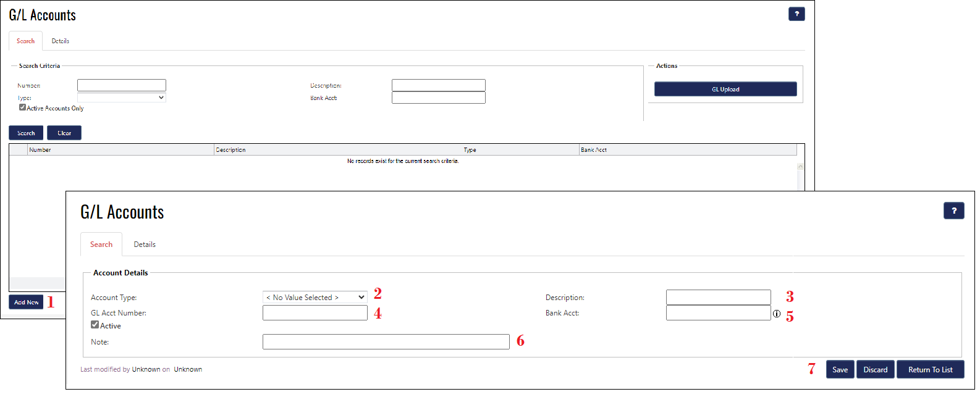Select the Details tab in the lower panel
This screenshot has height=397, width=980.
click(145, 244)
